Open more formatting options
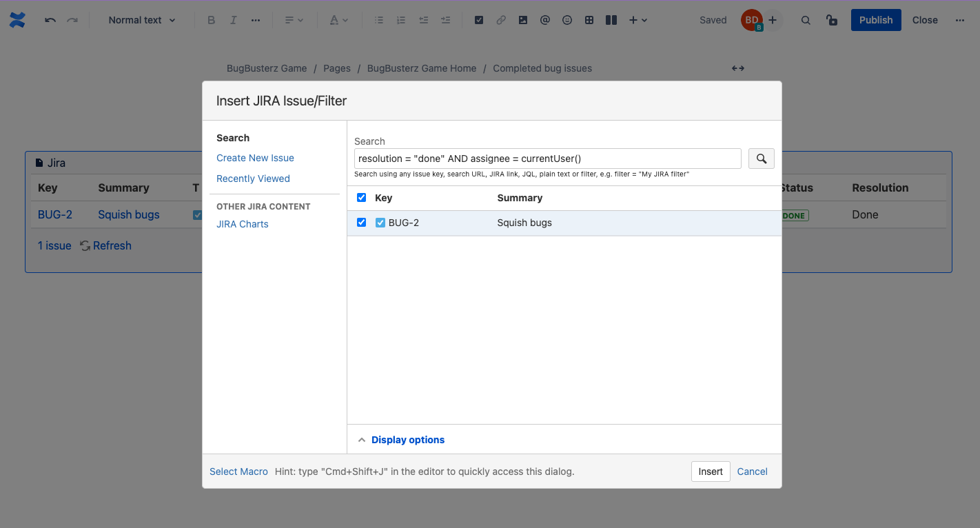This screenshot has height=528, width=980. [x=256, y=20]
